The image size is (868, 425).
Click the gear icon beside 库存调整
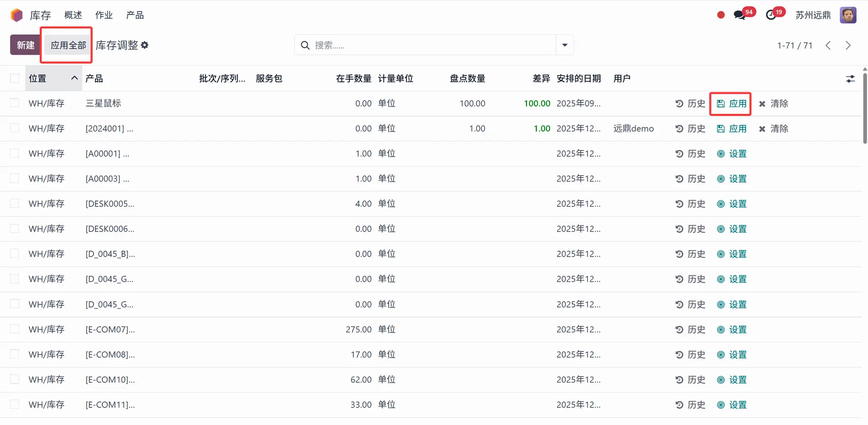(x=145, y=45)
